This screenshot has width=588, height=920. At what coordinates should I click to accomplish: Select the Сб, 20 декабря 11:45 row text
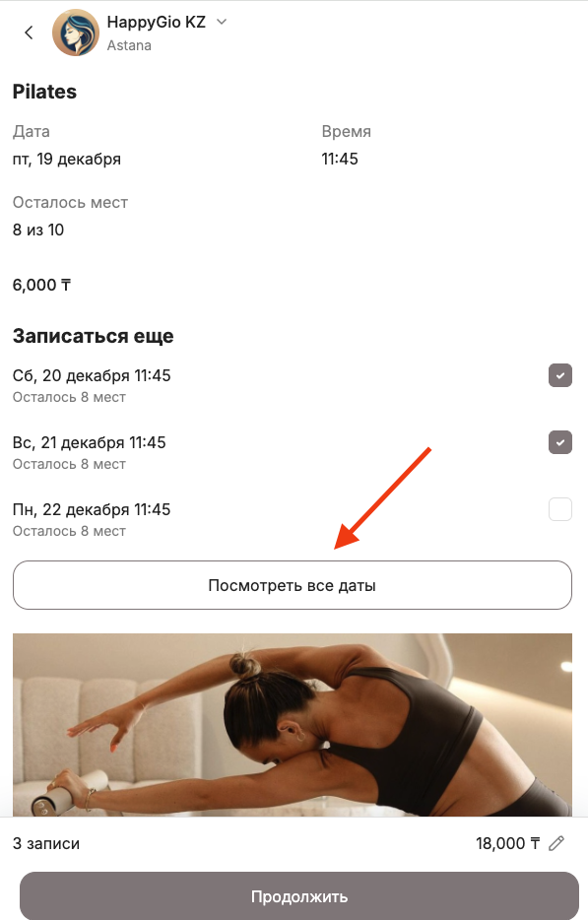92,375
